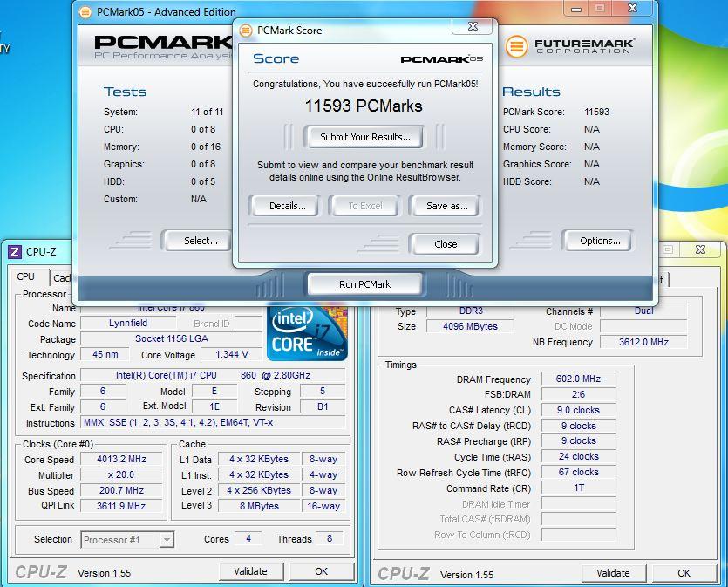Click FSB:DRAM ratio value 2:6
Image resolution: width=728 pixels, height=587 pixels.
pos(579,395)
